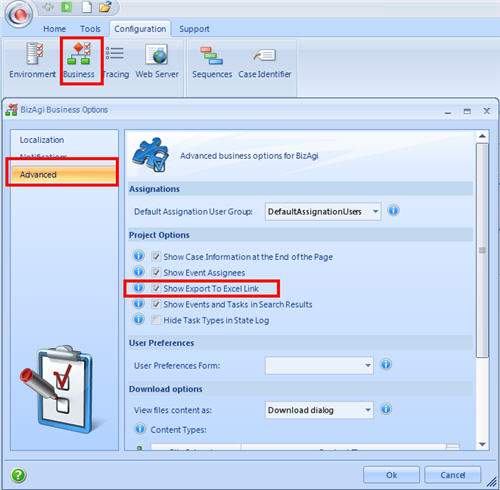
Task: Click info icon for Show Event Assignees
Action: (x=139, y=272)
